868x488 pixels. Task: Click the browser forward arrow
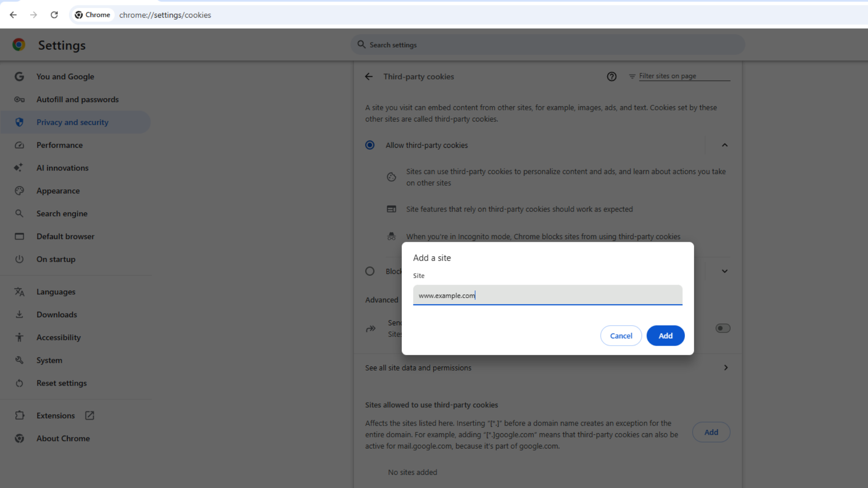(x=33, y=15)
